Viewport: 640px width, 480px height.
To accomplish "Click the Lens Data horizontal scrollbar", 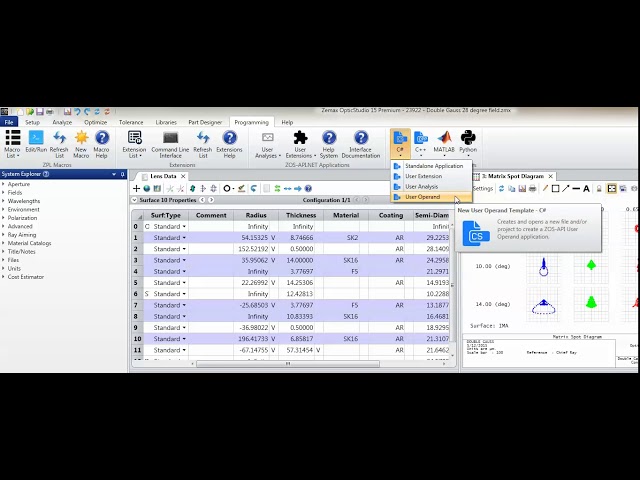I will (x=288, y=364).
